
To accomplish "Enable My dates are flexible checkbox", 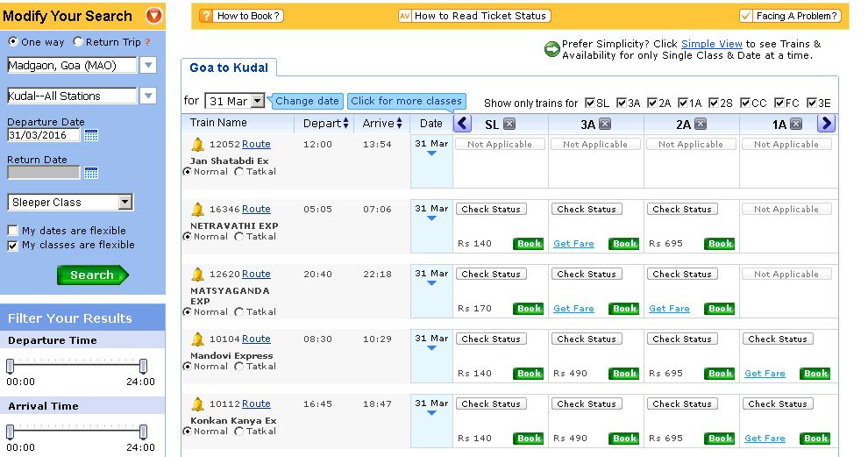I will (13, 231).
